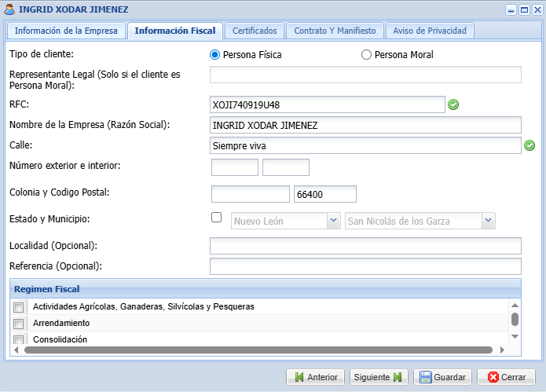
Task: Open the Certificados tab
Action: (255, 31)
